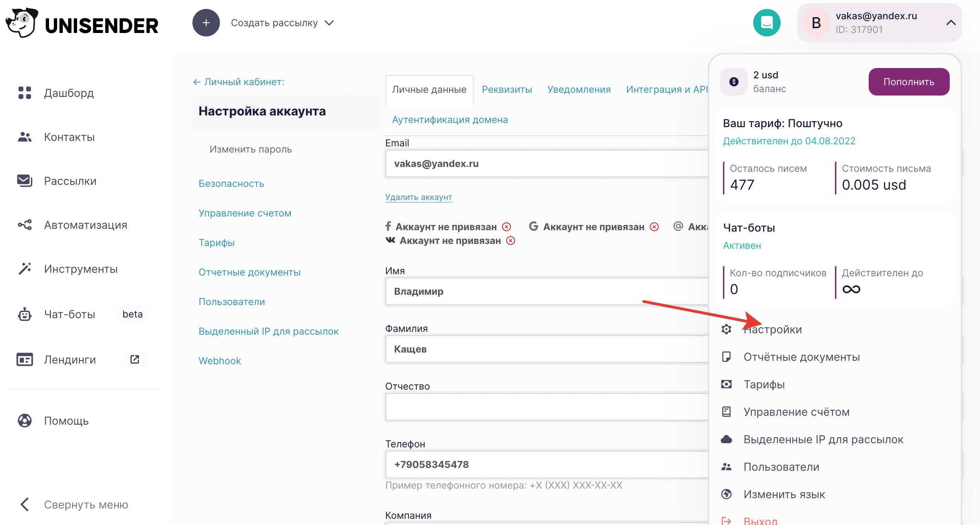Select the Автоматизация sidebar icon
The width and height of the screenshot is (980, 525).
pos(25,225)
